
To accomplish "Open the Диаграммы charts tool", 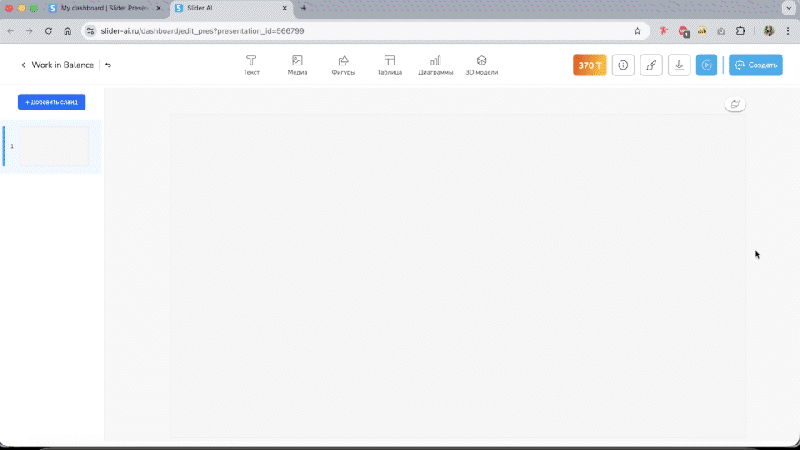I will click(x=435, y=65).
